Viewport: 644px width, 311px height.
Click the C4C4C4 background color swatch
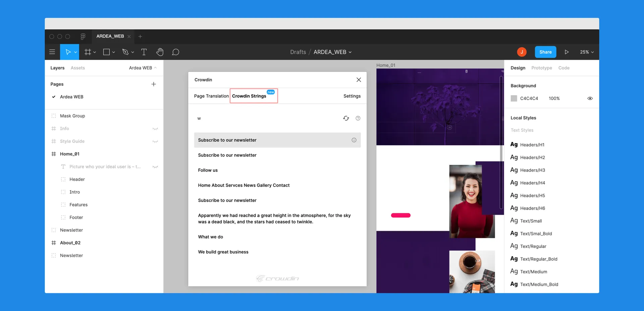pyautogui.click(x=514, y=98)
